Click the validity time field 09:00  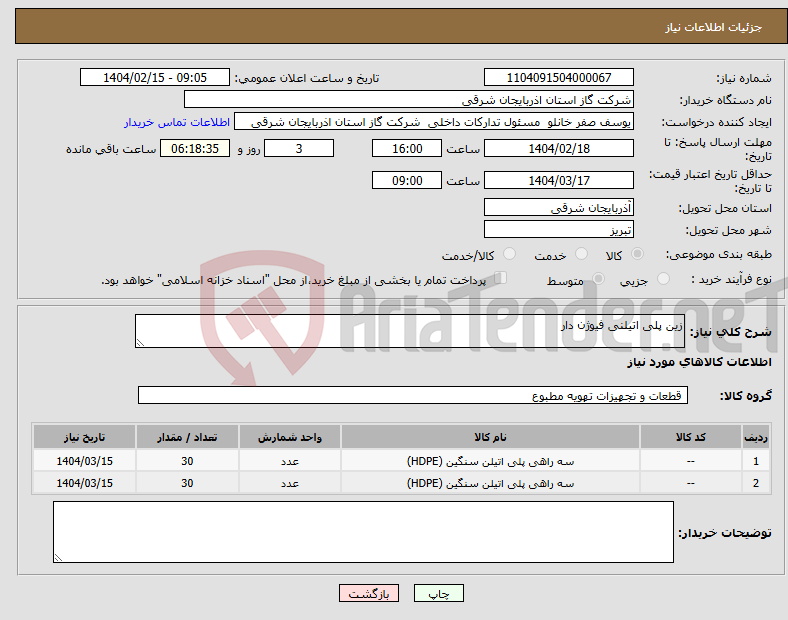[x=407, y=180]
